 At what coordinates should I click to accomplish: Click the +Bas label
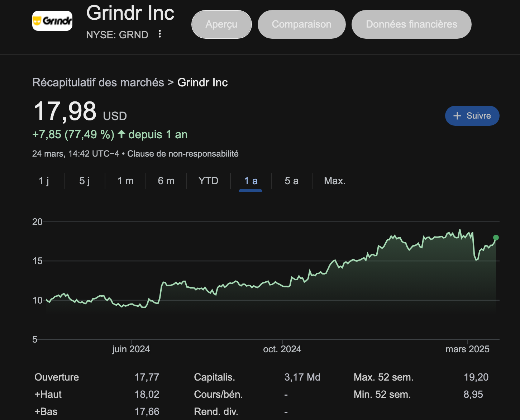click(x=46, y=411)
